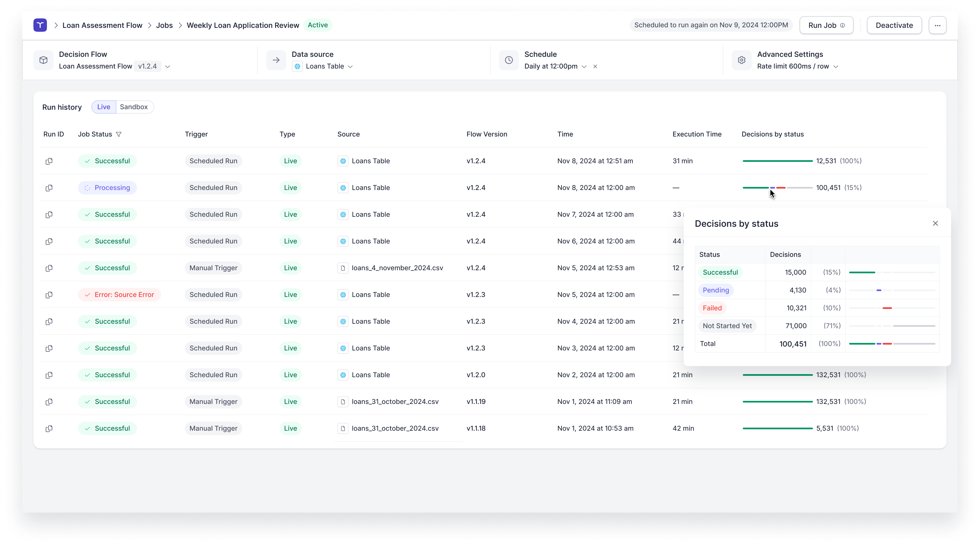The image size is (980, 546).
Task: Click the Job Status filter icon
Action: [119, 134]
